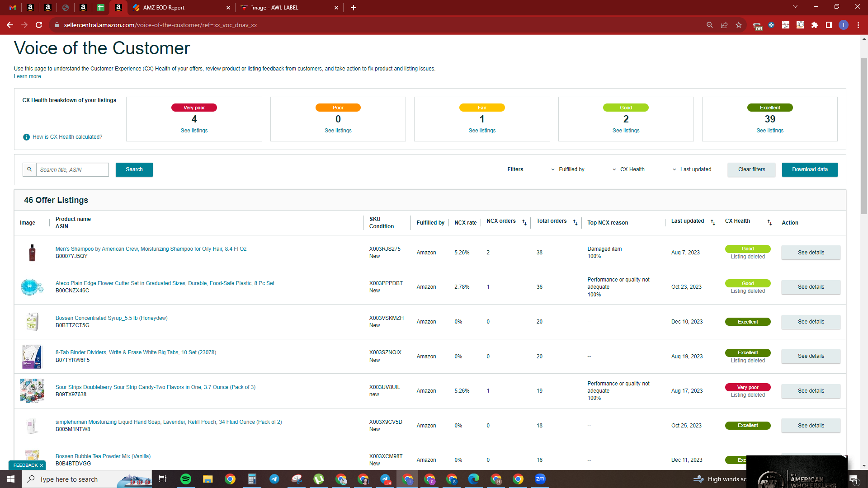Open File Explorer from the taskbar

click(x=208, y=479)
